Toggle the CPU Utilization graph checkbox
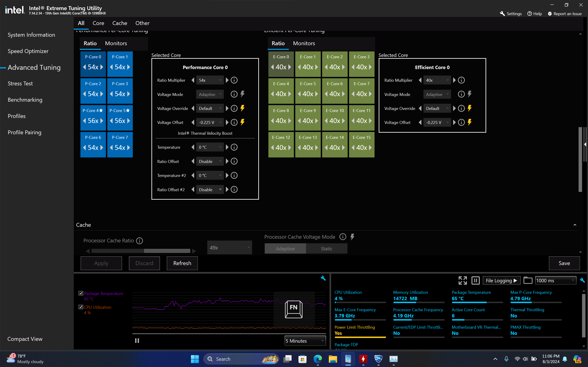 pyautogui.click(x=81, y=307)
